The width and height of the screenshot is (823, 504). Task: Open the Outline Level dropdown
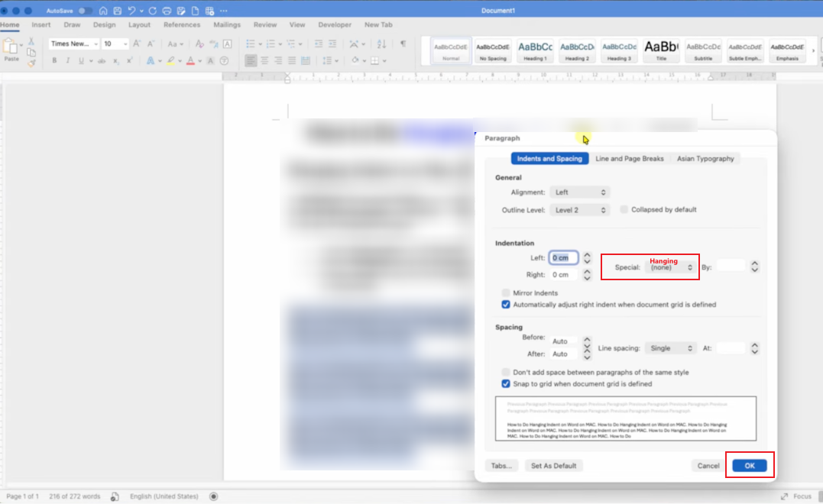[579, 209]
